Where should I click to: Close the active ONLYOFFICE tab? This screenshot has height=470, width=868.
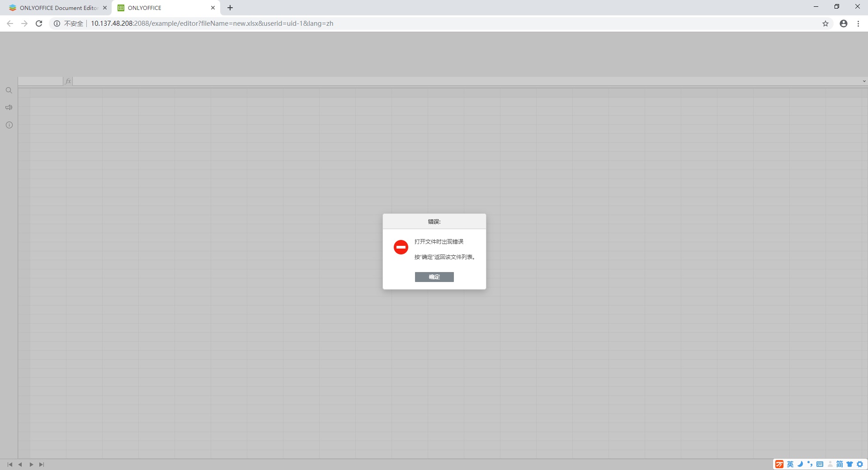[x=213, y=8]
